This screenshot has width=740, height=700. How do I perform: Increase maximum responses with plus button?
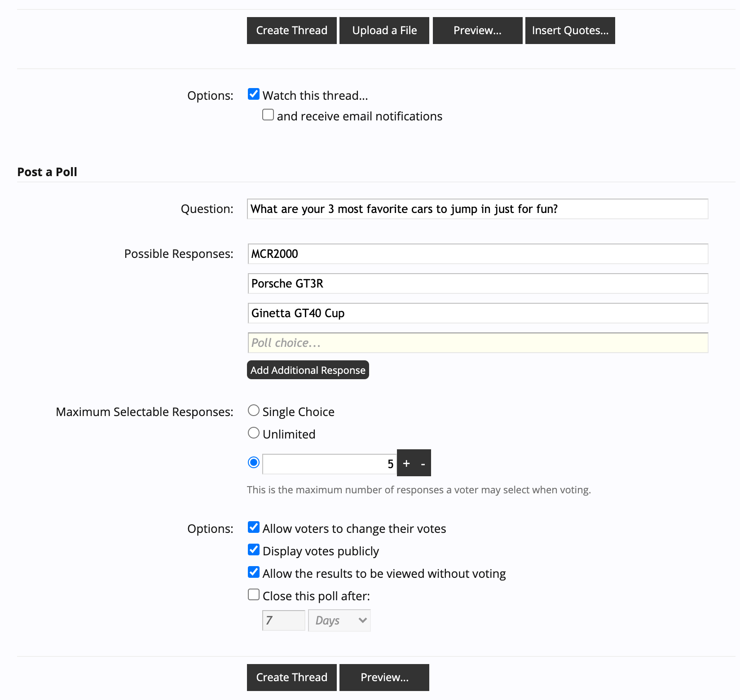(x=406, y=463)
